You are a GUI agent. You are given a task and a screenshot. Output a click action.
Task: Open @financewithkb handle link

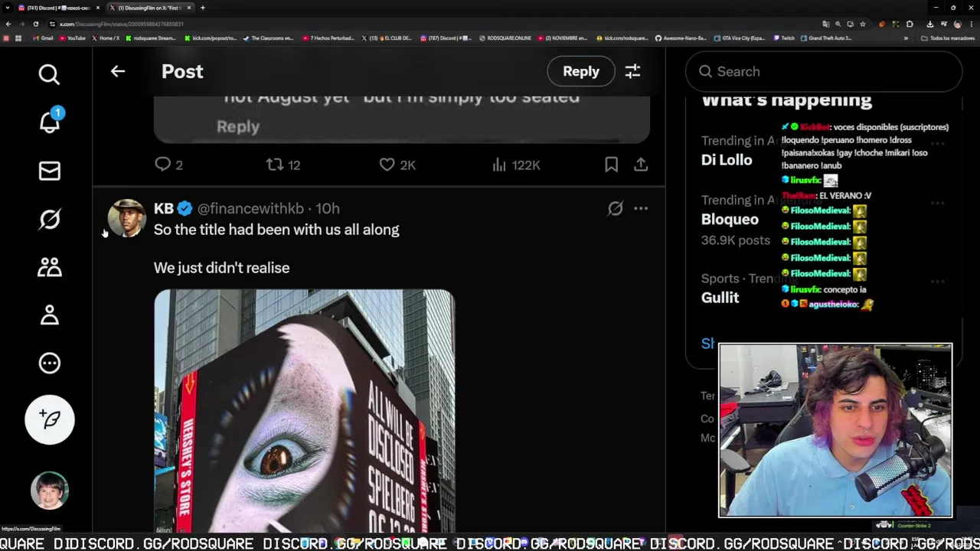coord(250,208)
